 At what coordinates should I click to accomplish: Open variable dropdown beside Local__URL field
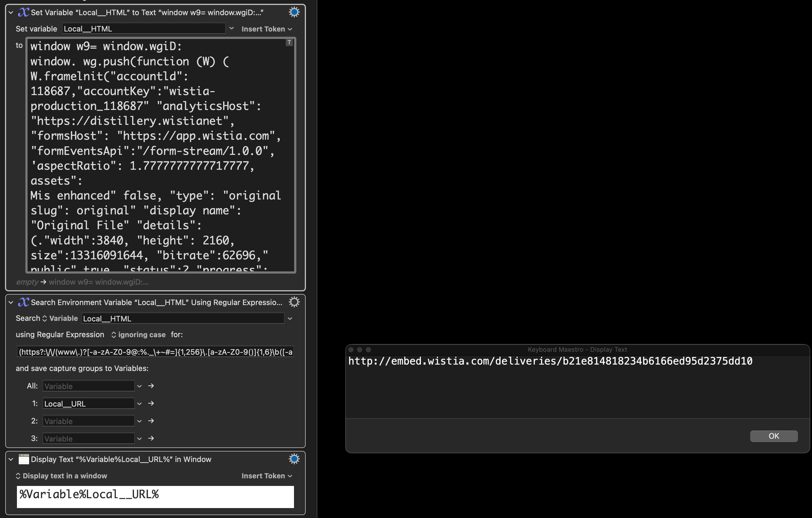[x=139, y=404]
